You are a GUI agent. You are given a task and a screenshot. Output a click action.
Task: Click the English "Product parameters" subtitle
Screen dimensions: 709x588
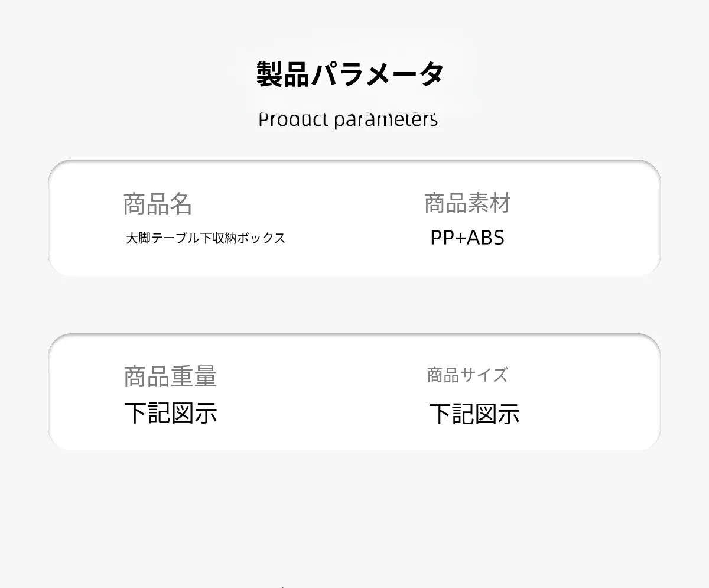348,119
